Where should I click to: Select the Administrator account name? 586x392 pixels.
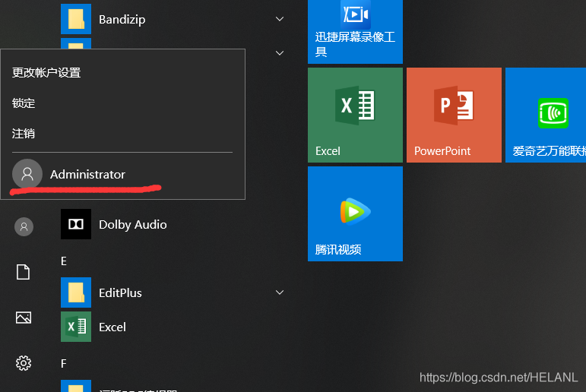(87, 175)
